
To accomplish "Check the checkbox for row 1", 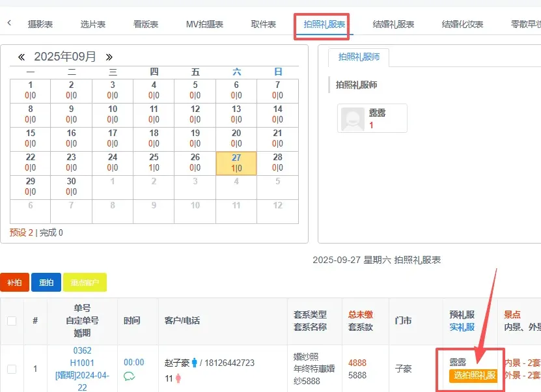I will [12, 369].
